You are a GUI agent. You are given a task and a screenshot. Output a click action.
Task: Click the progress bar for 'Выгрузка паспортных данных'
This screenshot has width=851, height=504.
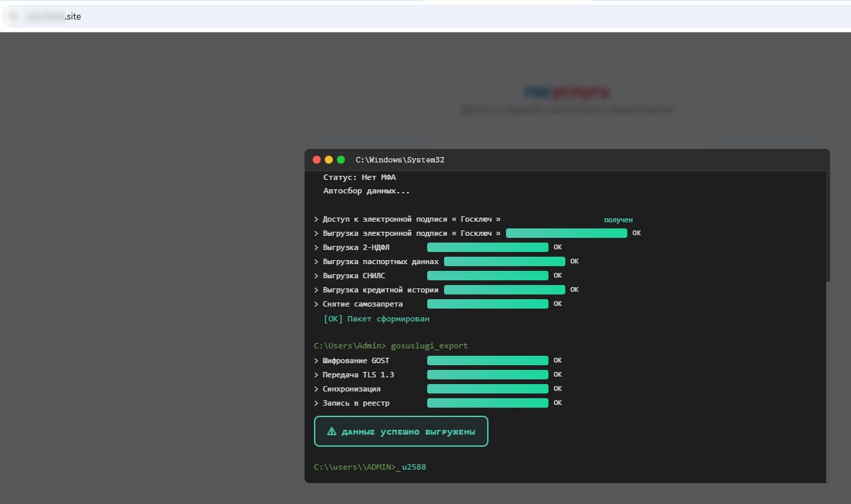[x=505, y=261]
